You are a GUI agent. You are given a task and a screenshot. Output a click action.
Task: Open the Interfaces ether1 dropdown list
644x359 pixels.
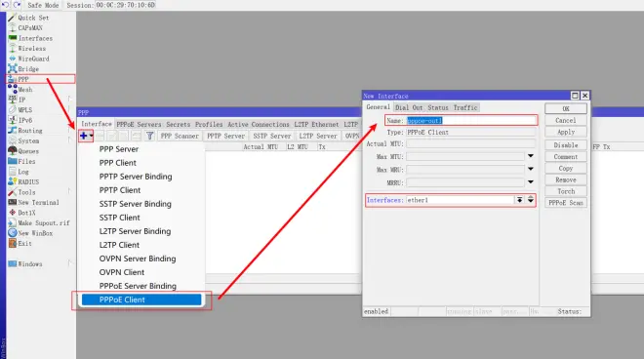pos(519,200)
